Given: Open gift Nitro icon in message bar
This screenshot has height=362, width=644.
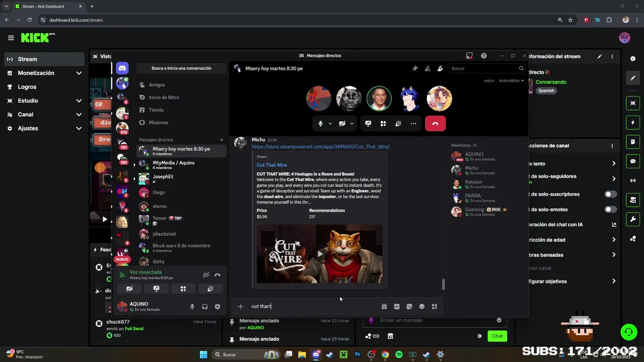Looking at the screenshot, I should point(384,307).
